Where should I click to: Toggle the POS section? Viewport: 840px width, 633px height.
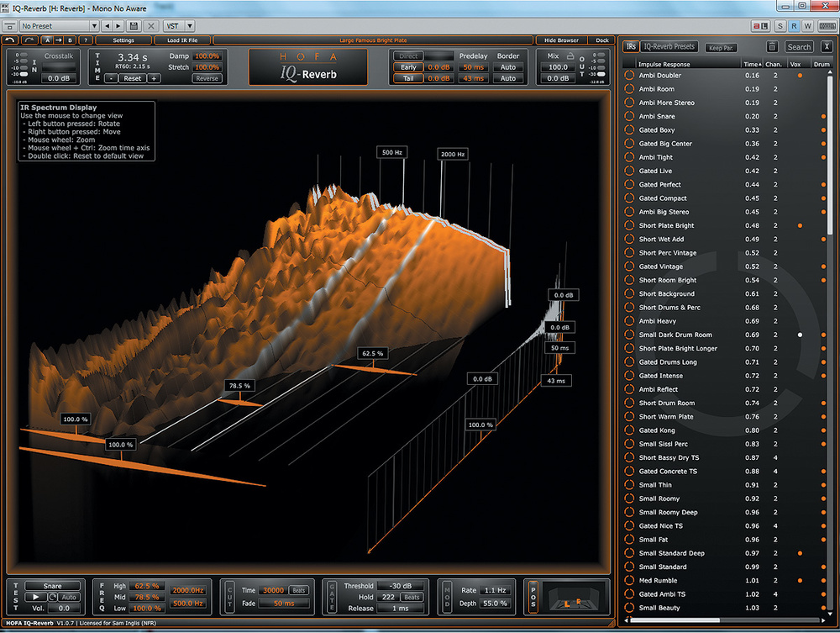coord(533,597)
